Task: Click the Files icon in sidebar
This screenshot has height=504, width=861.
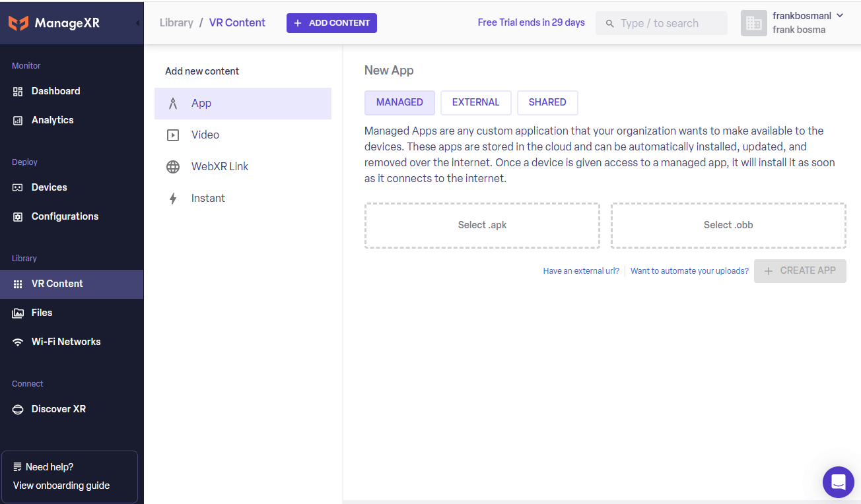Action: point(18,313)
